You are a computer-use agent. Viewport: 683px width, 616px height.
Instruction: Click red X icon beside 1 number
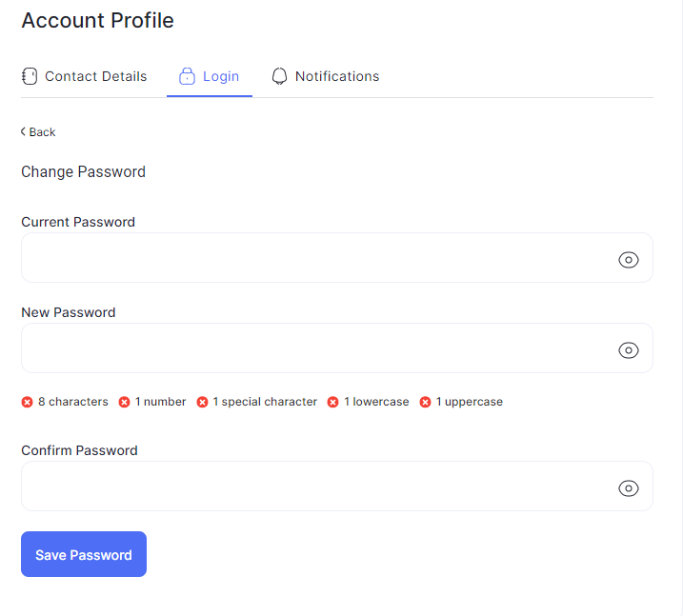[x=124, y=402]
